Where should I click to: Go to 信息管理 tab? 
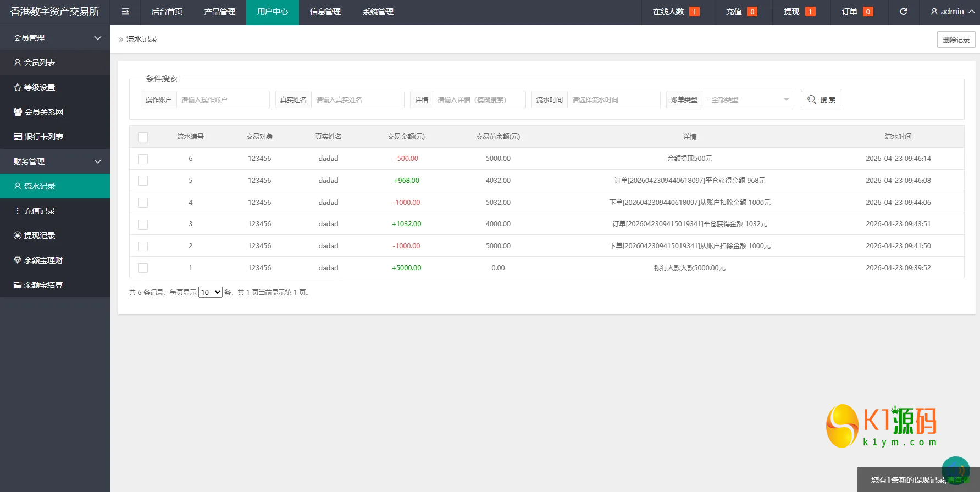click(325, 12)
